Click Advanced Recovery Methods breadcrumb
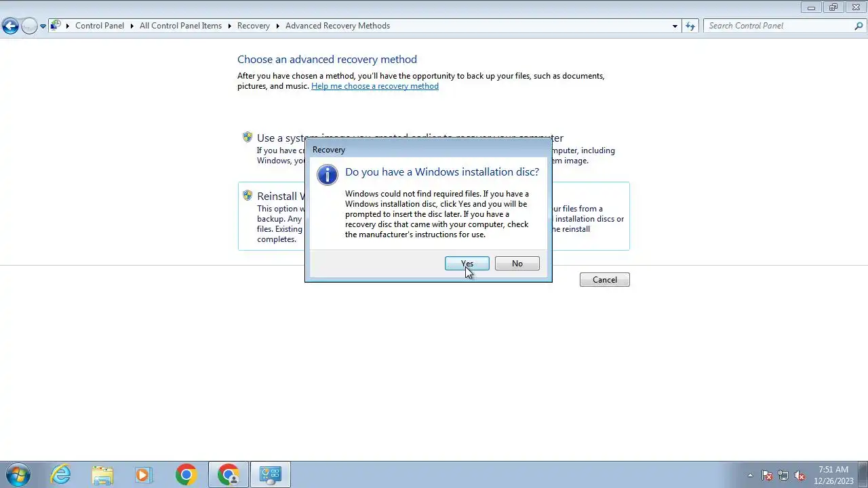868x488 pixels. pyautogui.click(x=338, y=26)
